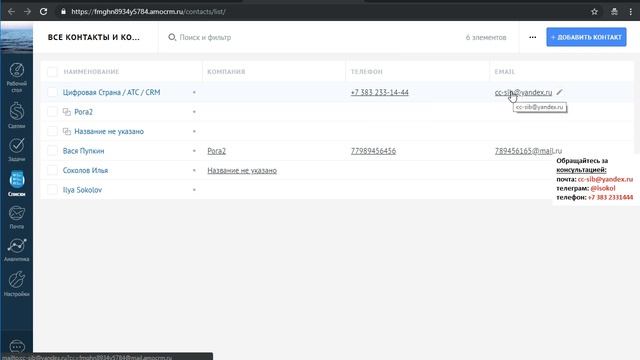640x360 pixels.
Task: Sort by the КОМПАНИЯ column header
Action: click(226, 72)
